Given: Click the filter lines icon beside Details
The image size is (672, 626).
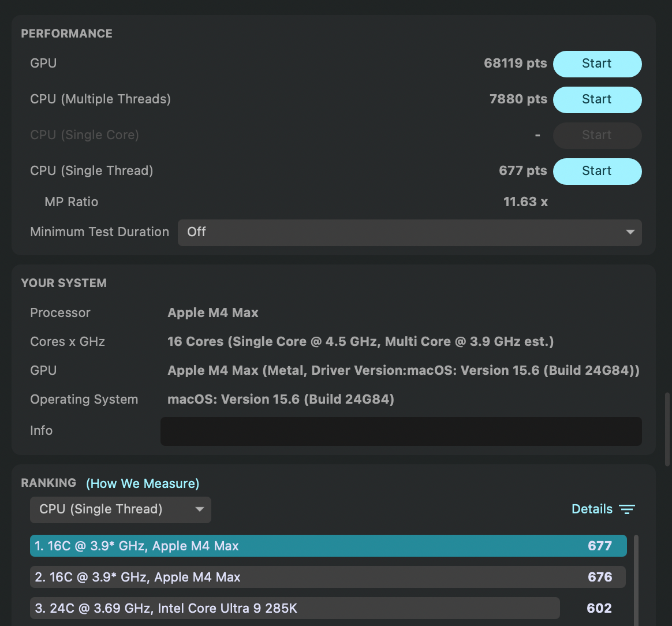Looking at the screenshot, I should pyautogui.click(x=627, y=509).
